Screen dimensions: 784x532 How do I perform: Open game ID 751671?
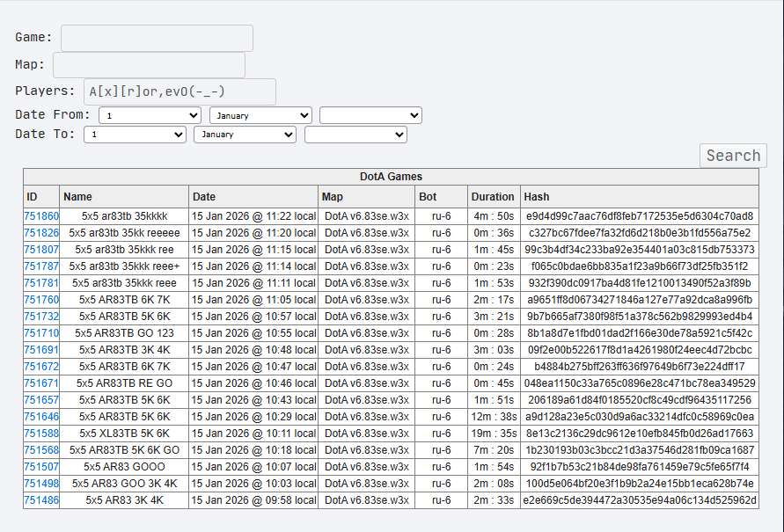41,383
